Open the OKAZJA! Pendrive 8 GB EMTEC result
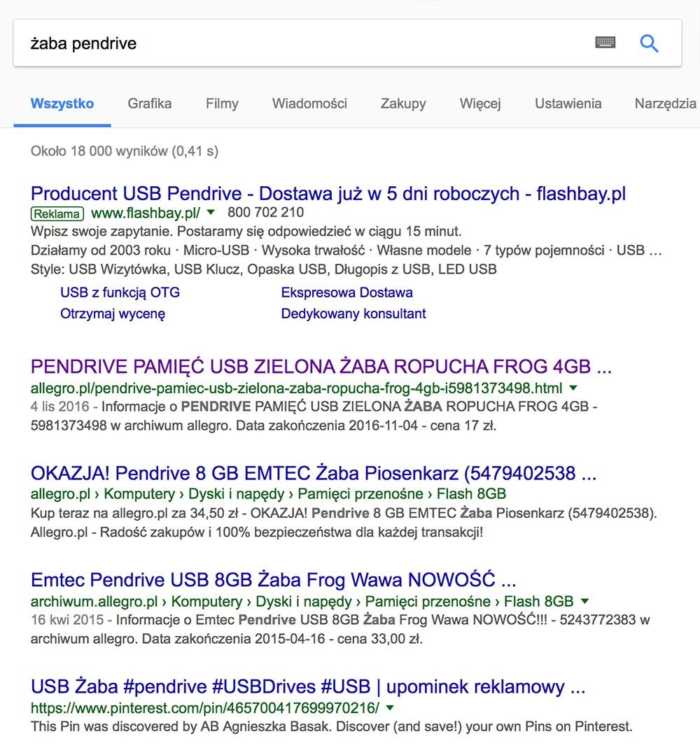700x748 pixels. click(313, 473)
